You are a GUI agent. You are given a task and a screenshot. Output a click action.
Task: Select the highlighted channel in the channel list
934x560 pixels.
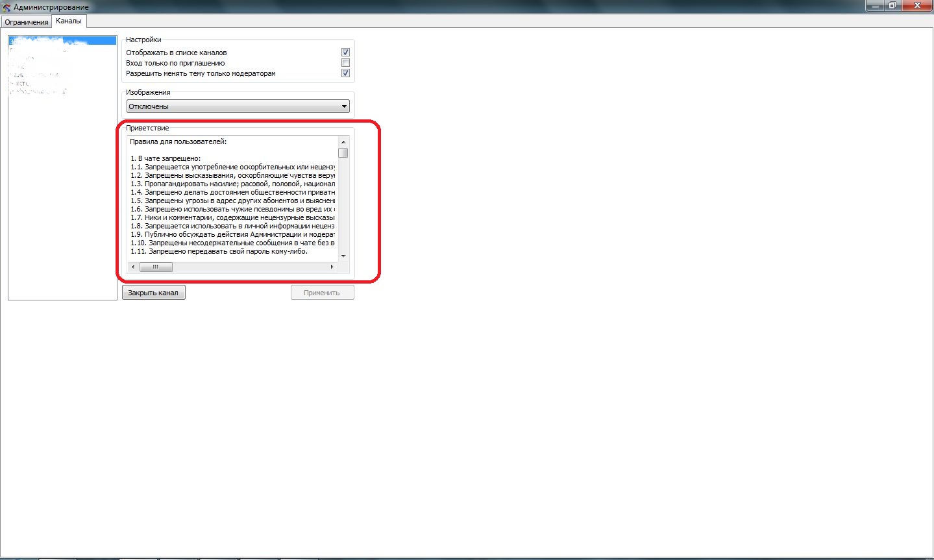point(62,41)
